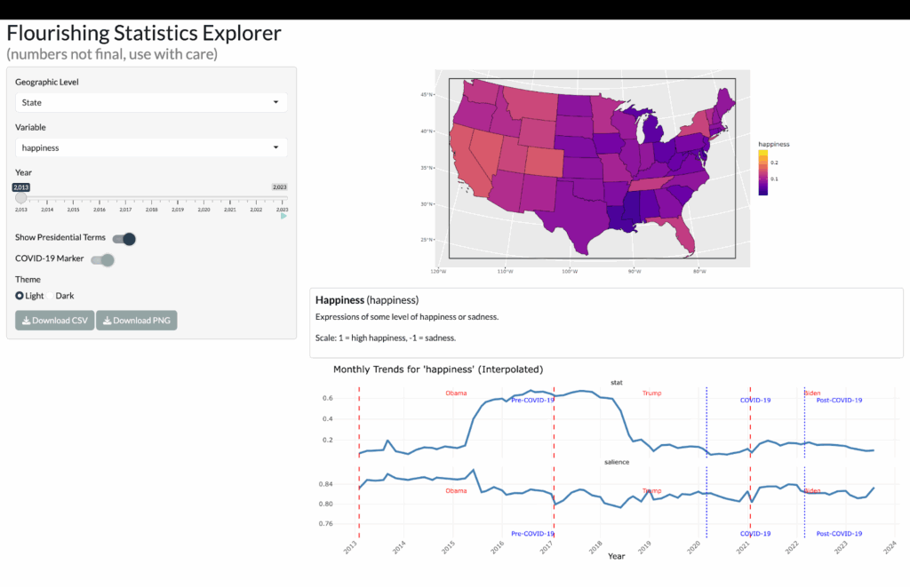Screen dimensions: 910x588
Task: Click the Post-COVID-19 label in the stat chart
Action: pos(839,401)
